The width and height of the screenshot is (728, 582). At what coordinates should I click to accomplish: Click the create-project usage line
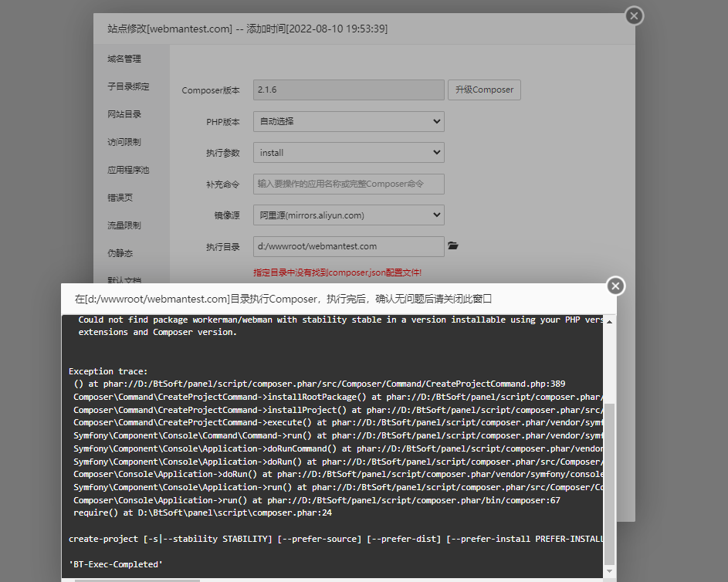[336, 539]
